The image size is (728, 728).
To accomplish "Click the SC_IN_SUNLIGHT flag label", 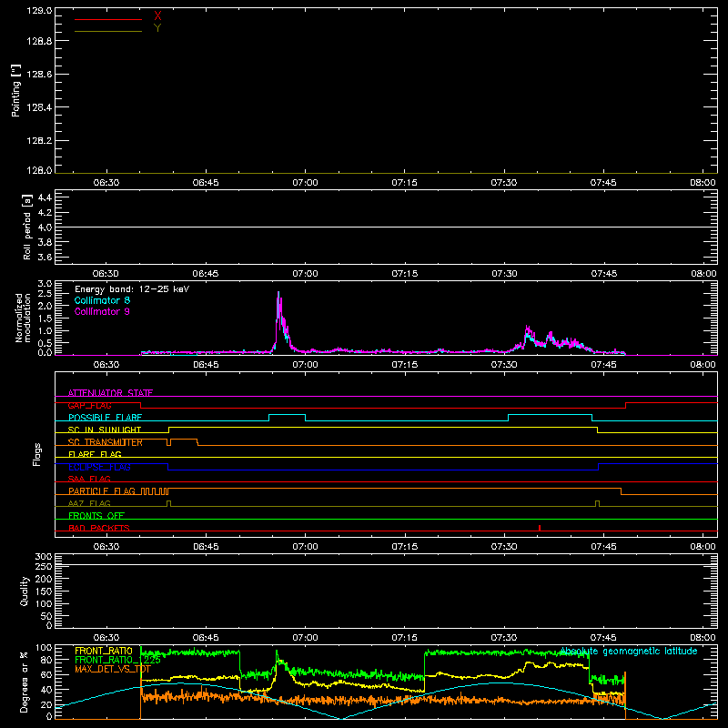I will [x=105, y=430].
